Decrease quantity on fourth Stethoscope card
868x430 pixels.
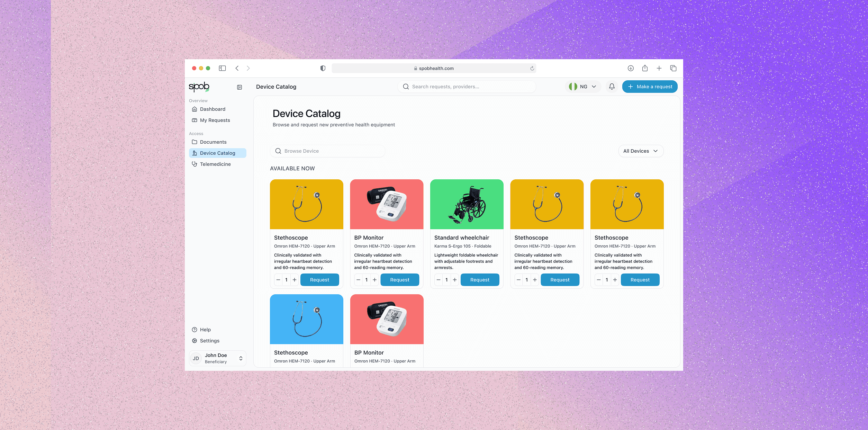[518, 280]
